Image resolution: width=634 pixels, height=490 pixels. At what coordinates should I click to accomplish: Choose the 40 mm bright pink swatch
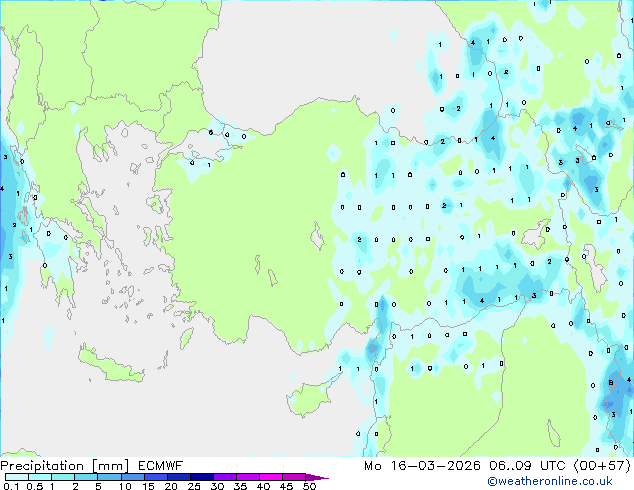(271, 477)
